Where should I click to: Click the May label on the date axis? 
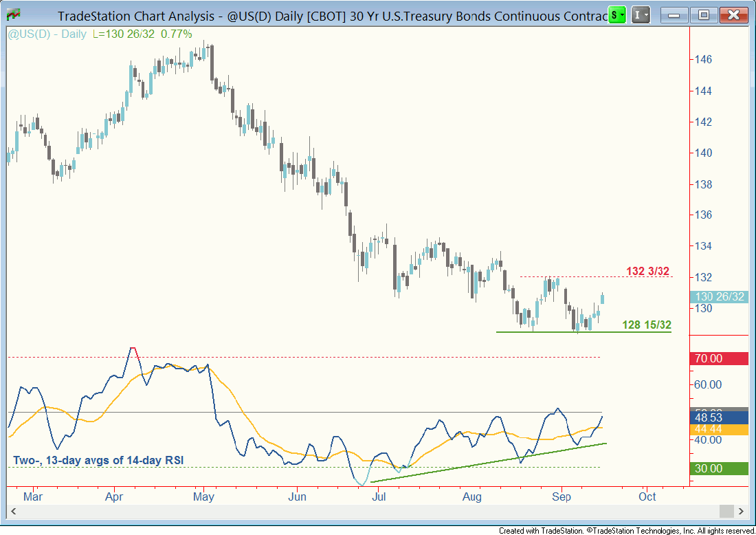click(203, 496)
